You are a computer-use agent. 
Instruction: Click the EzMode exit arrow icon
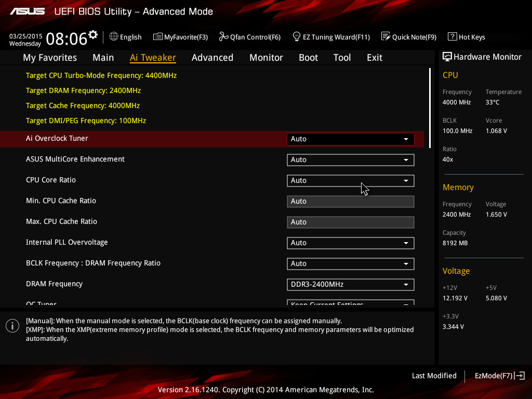click(x=520, y=376)
